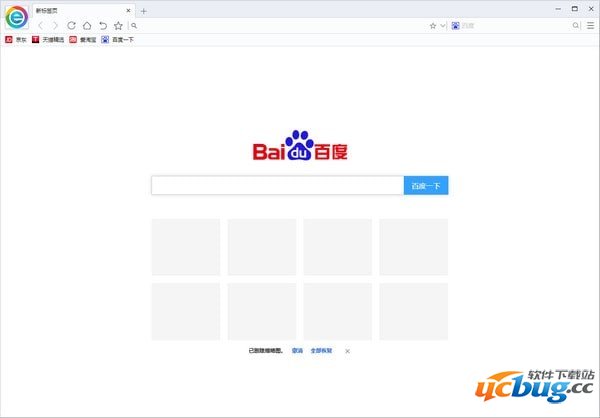The width and height of the screenshot is (600, 418).
Task: Select the 新标签页 tab
Action: [x=83, y=11]
